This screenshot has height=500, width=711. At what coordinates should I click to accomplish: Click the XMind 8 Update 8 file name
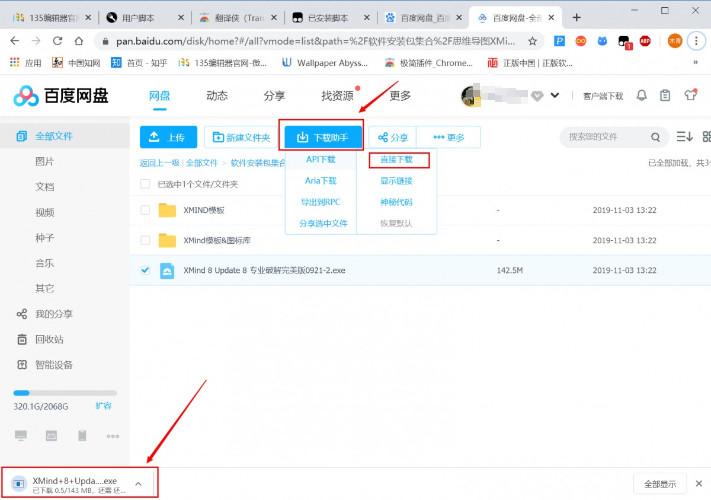tap(264, 270)
